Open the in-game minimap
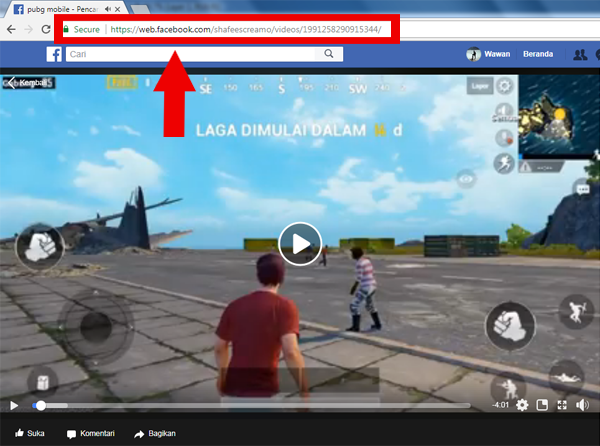 tap(559, 117)
